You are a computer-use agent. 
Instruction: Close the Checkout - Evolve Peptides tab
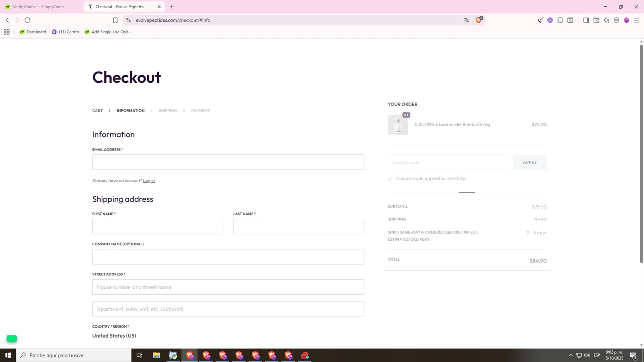coord(159,7)
